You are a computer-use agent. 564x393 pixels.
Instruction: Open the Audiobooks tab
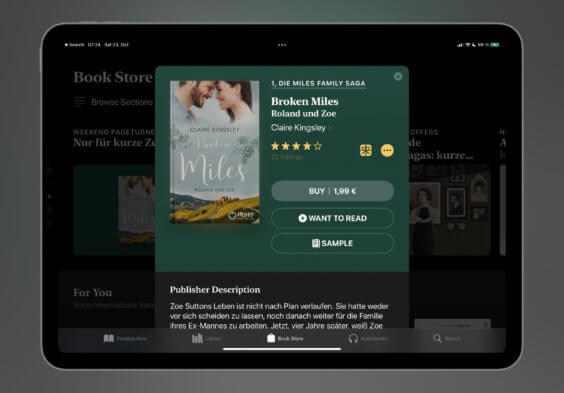(x=368, y=338)
